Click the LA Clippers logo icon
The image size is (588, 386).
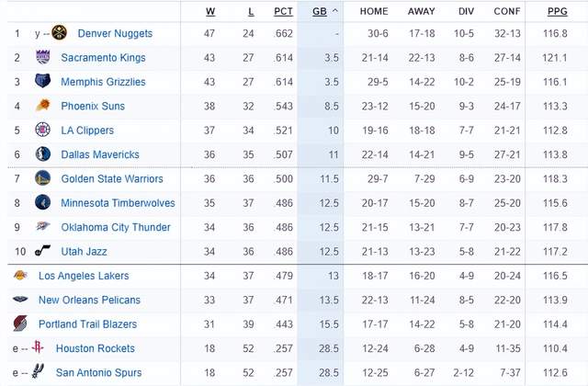43,130
